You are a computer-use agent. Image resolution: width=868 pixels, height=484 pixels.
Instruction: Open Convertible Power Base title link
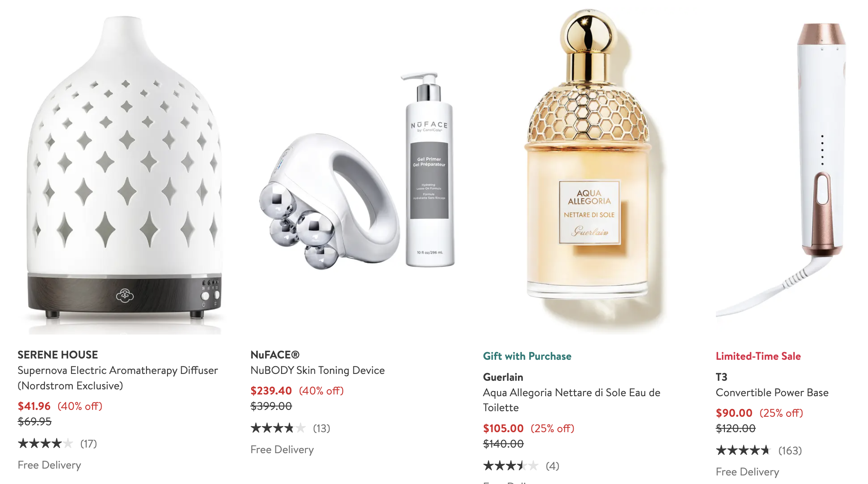[772, 392]
